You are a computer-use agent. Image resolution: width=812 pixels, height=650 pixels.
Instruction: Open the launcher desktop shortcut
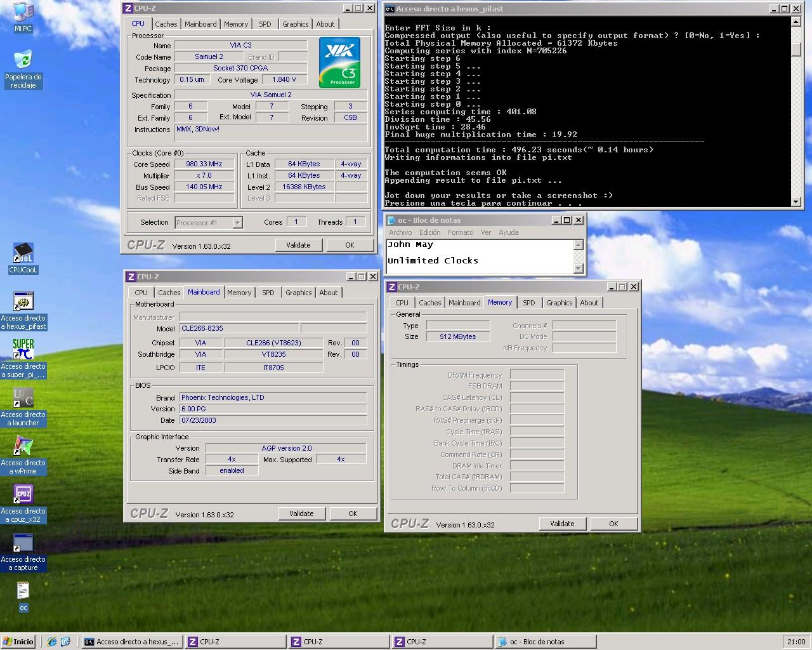(x=23, y=407)
